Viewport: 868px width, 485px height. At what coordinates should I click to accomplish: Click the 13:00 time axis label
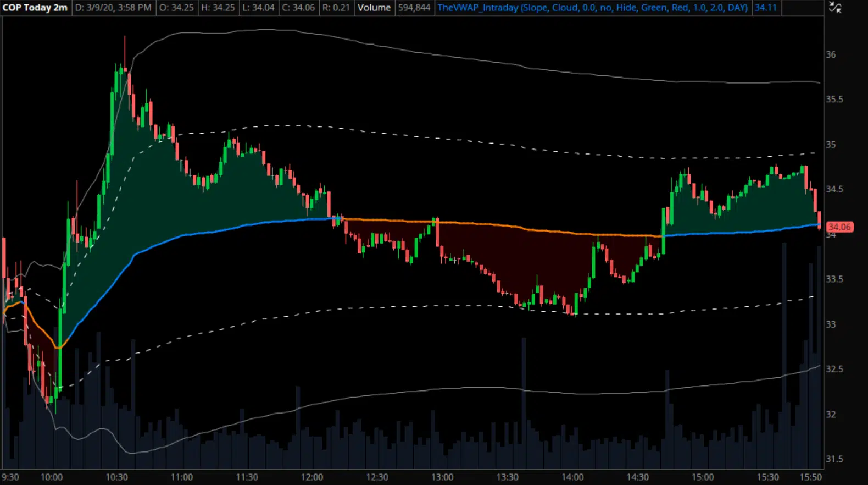[442, 477]
